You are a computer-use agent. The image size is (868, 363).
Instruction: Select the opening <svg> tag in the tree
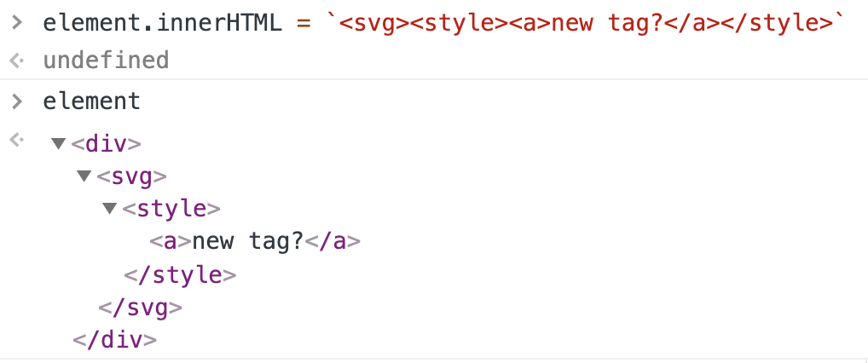point(131,176)
